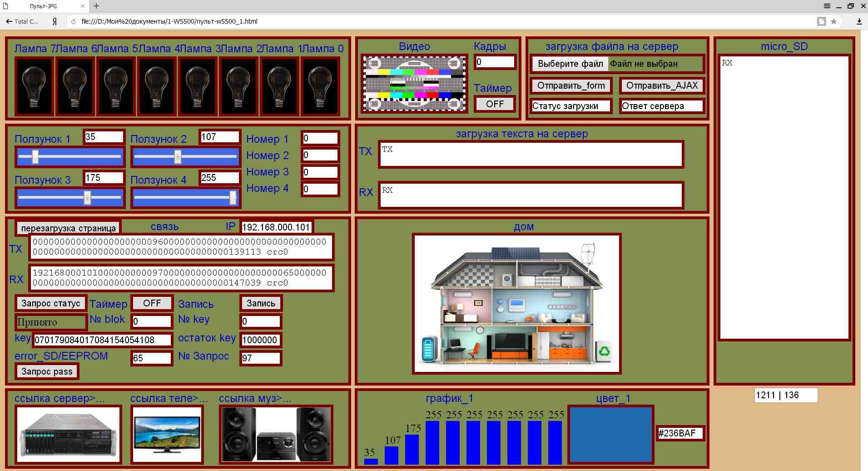Click the Выберите файл button
Screen dimensions: 868x471
tap(570, 64)
